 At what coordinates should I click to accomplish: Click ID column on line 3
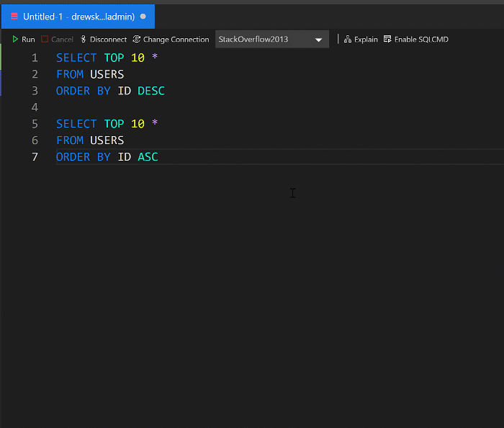tap(124, 91)
